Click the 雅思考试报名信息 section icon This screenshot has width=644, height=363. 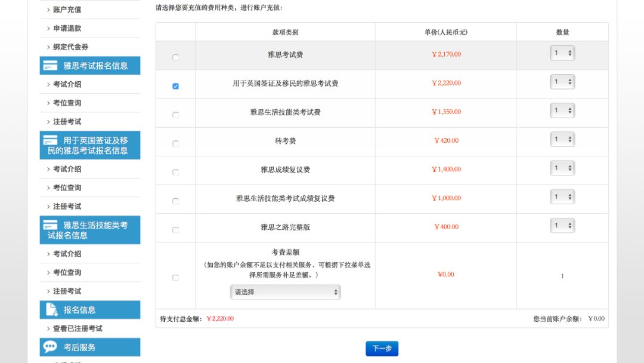51,66
